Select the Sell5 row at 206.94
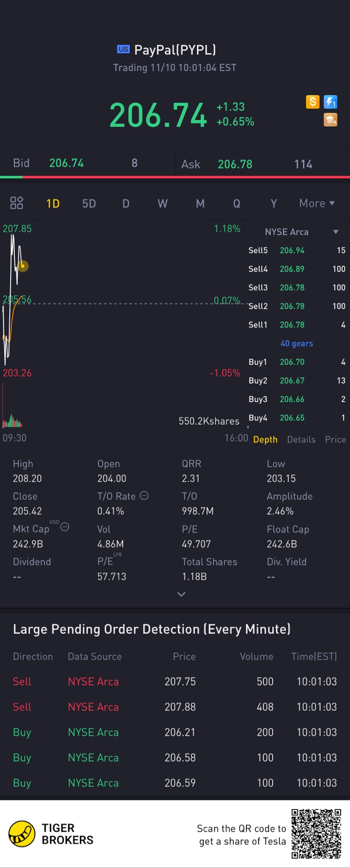Screen dimensions: 350x868 (297, 251)
